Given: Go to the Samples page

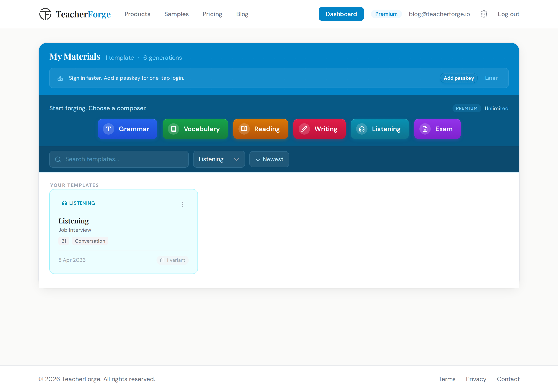Looking at the screenshot, I should (176, 14).
